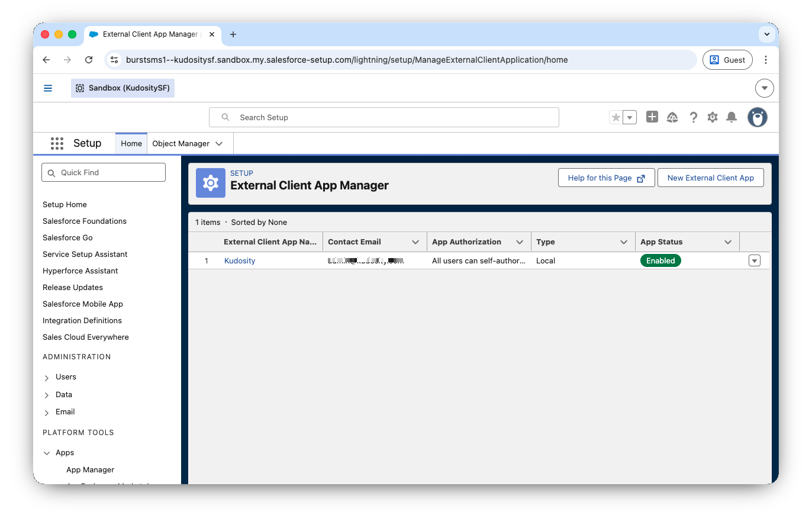Open the Trailhead guidance center icon

(x=672, y=117)
